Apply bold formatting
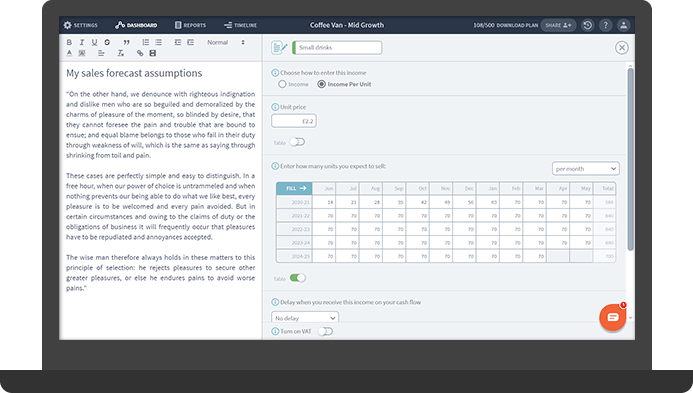 coord(69,42)
